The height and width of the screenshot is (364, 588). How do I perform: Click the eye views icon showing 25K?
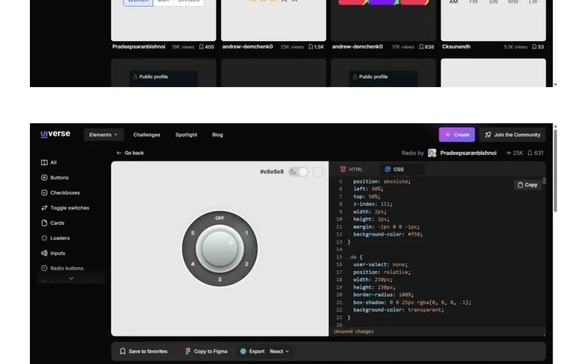509,153
